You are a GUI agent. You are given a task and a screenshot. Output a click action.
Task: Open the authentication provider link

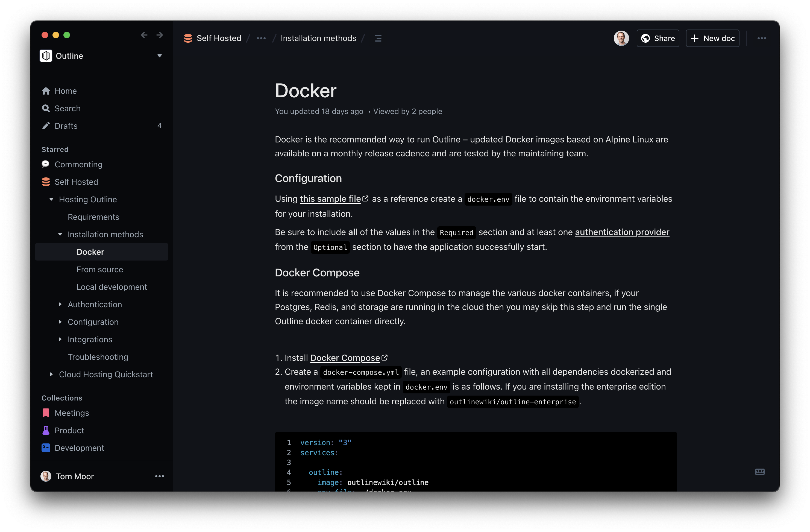click(622, 232)
